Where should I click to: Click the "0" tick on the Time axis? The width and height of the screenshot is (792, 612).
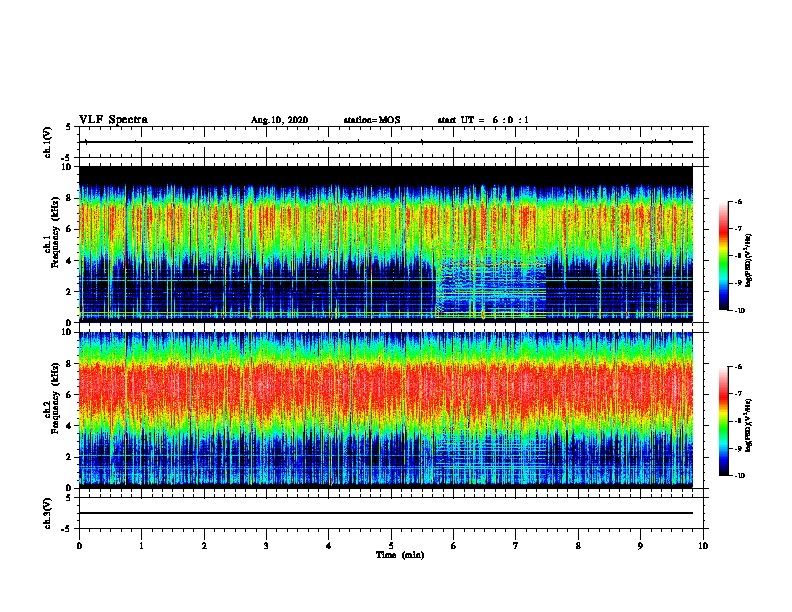pyautogui.click(x=79, y=546)
